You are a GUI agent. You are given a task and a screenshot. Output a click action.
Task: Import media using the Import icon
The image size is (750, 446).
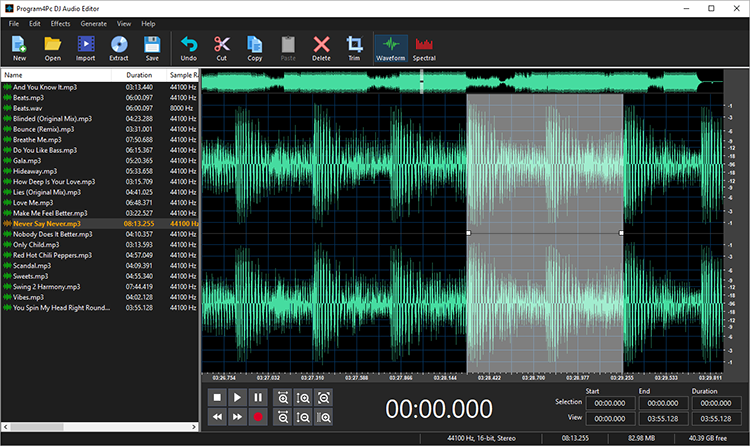[85, 47]
